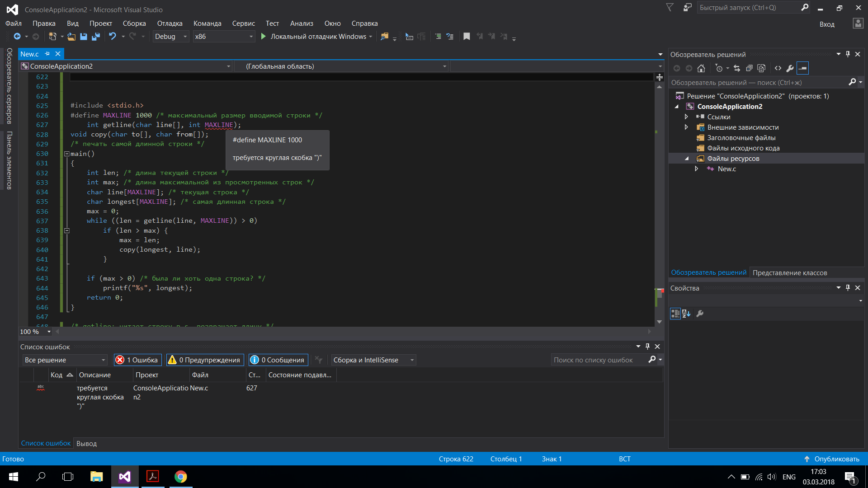Image resolution: width=868 pixels, height=488 pixels.
Task: Click the New Project toolbar icon
Action: tap(52, 37)
